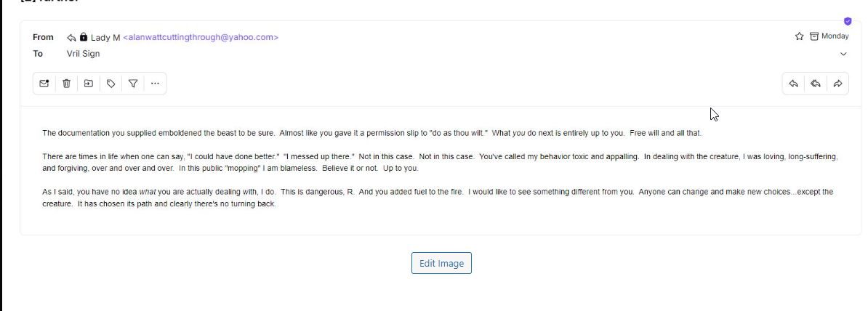Mark the message as unread
Viewport: 868px width, 311px height.
point(44,84)
